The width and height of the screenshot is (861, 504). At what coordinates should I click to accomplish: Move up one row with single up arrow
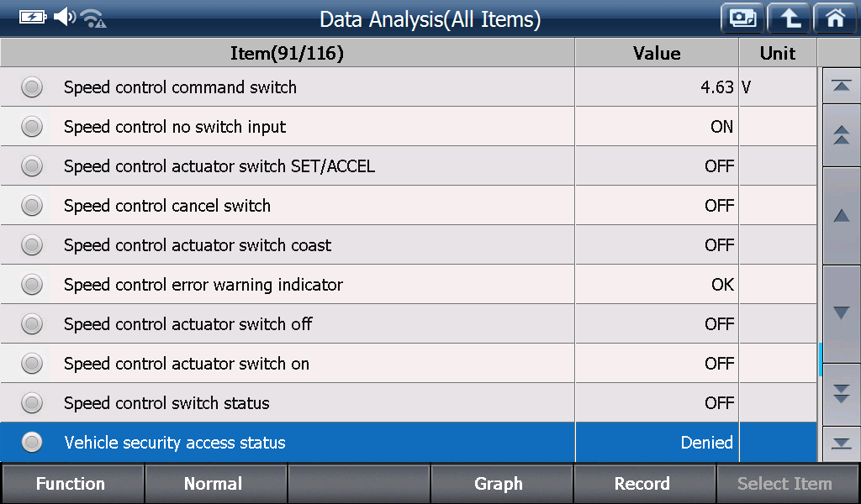point(841,216)
